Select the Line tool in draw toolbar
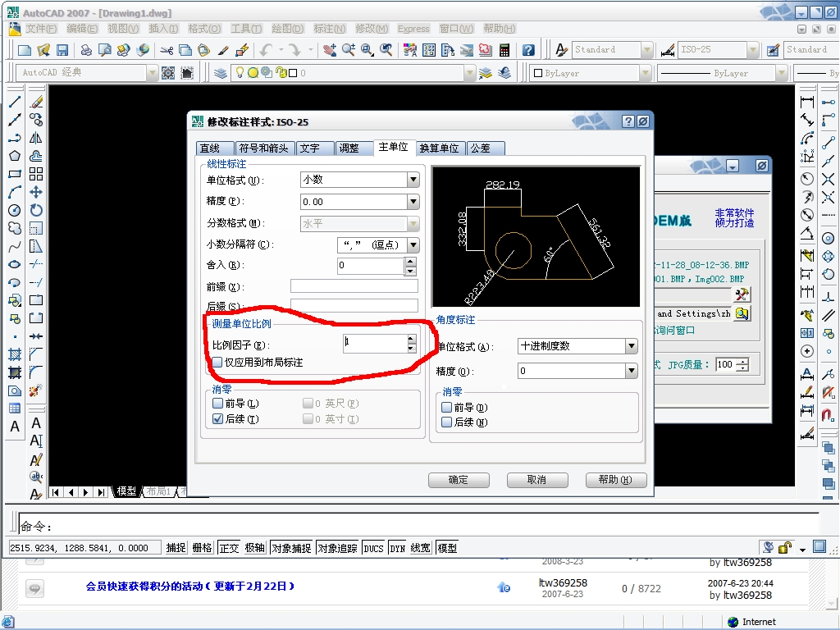Image resolution: width=840 pixels, height=630 pixels. 15,102
